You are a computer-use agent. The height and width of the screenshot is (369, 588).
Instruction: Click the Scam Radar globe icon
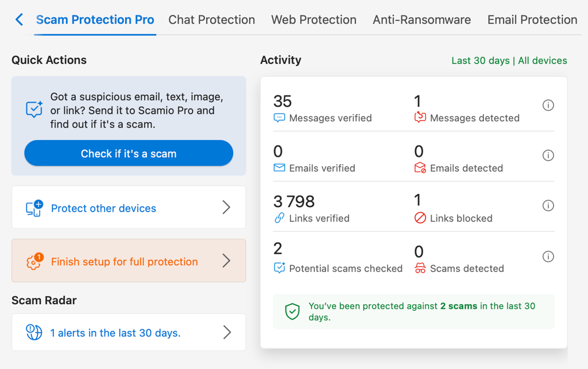point(34,332)
